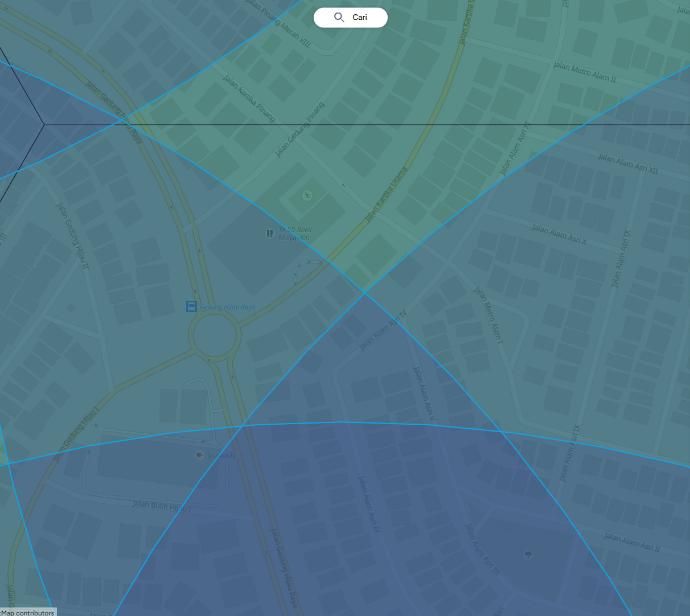Open the Map contributors attribution link
Image resolution: width=690 pixels, height=616 pixels.
pos(27,613)
